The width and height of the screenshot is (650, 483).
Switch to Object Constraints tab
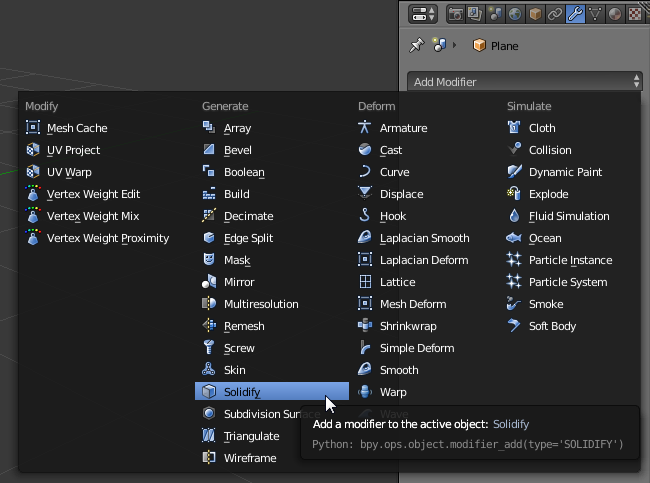(555, 14)
